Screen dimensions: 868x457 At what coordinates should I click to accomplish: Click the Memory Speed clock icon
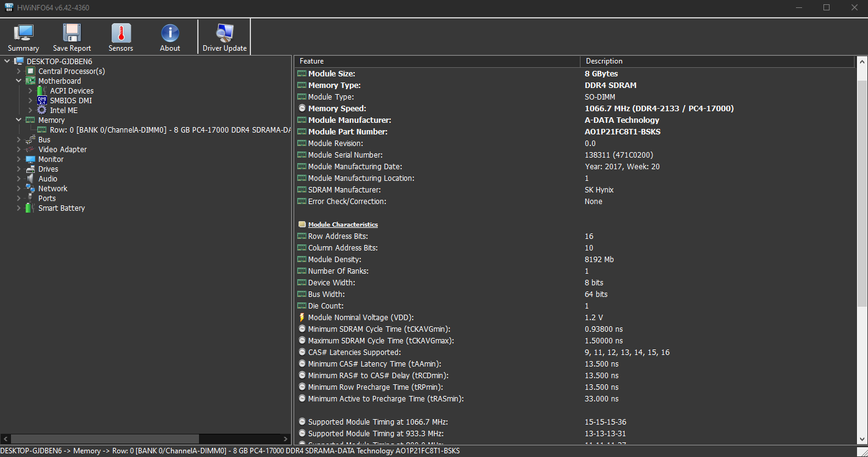pos(302,108)
